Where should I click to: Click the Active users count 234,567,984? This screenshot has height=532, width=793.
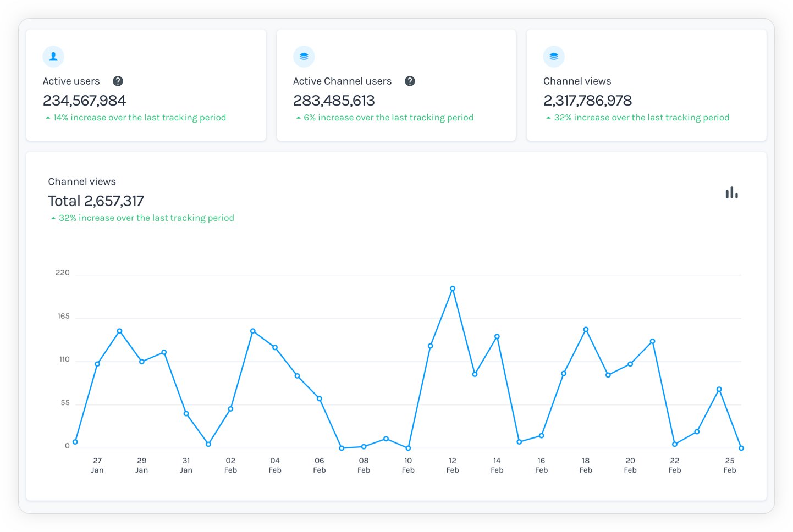[84, 100]
